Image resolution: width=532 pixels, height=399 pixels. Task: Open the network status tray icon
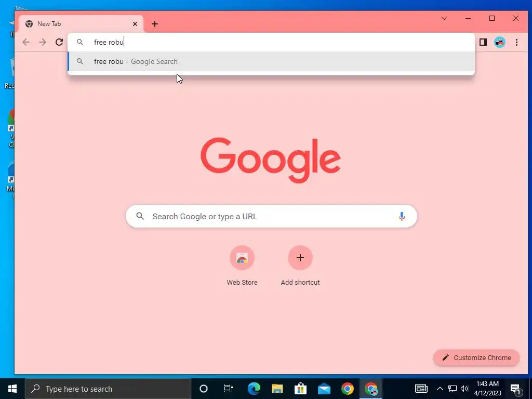[x=453, y=389]
